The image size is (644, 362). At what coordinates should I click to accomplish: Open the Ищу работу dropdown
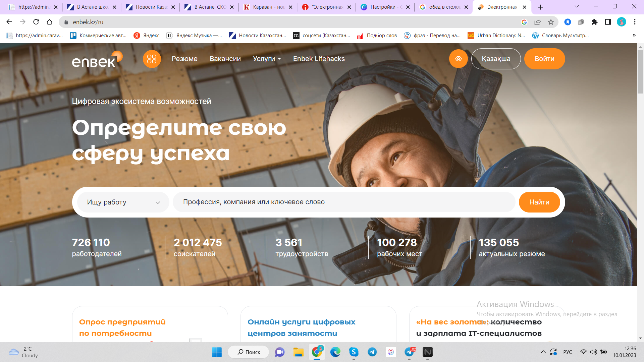tap(123, 202)
